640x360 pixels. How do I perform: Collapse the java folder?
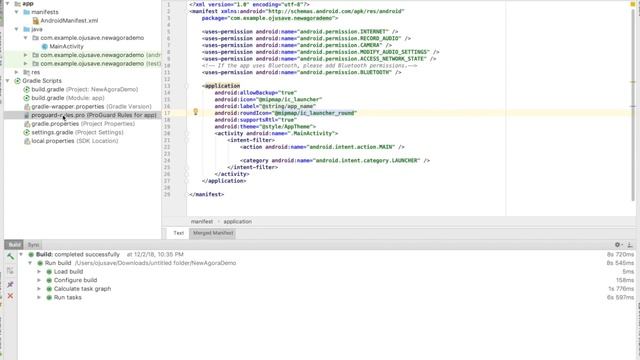coord(16,29)
